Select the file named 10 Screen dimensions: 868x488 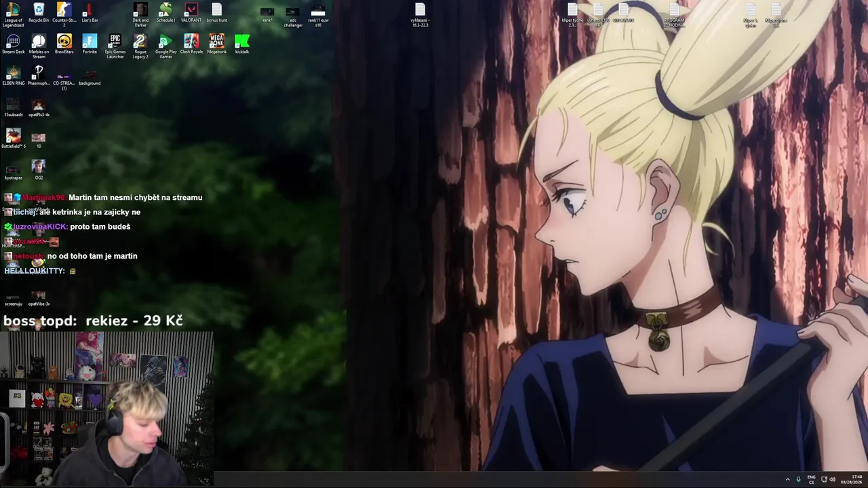tap(39, 140)
